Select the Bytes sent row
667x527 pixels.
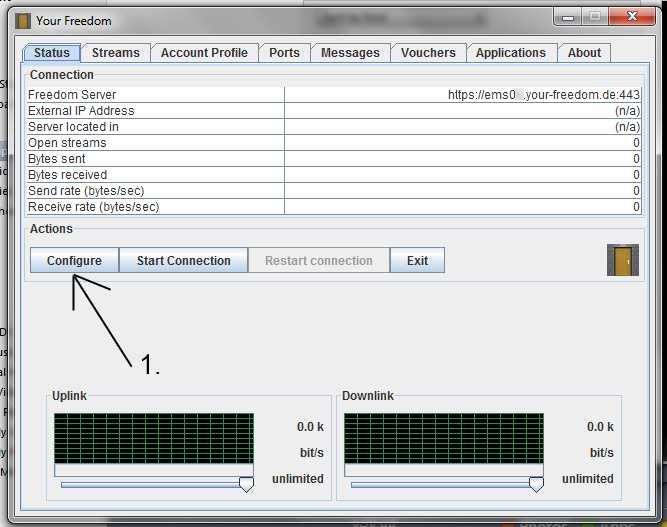coord(334,159)
